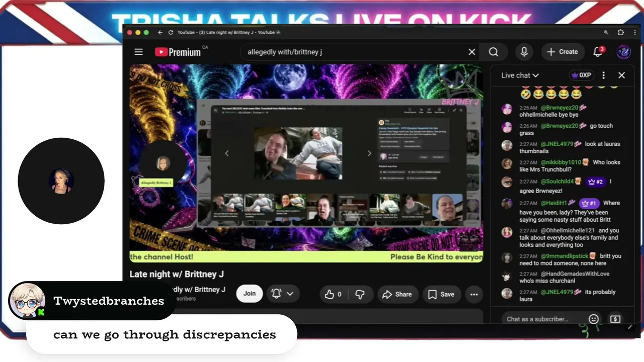This screenshot has height=362, width=644.
Task: Click the Allegedly Brittney J avatar in stream
Action: [x=163, y=163]
